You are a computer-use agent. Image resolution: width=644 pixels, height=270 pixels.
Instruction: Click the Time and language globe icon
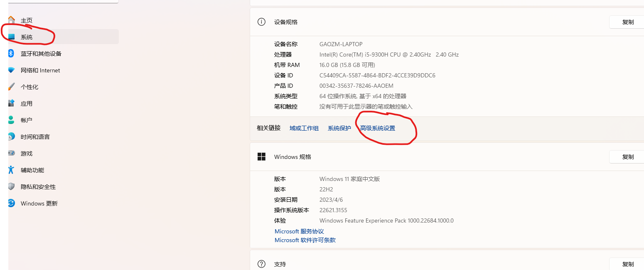(12, 136)
